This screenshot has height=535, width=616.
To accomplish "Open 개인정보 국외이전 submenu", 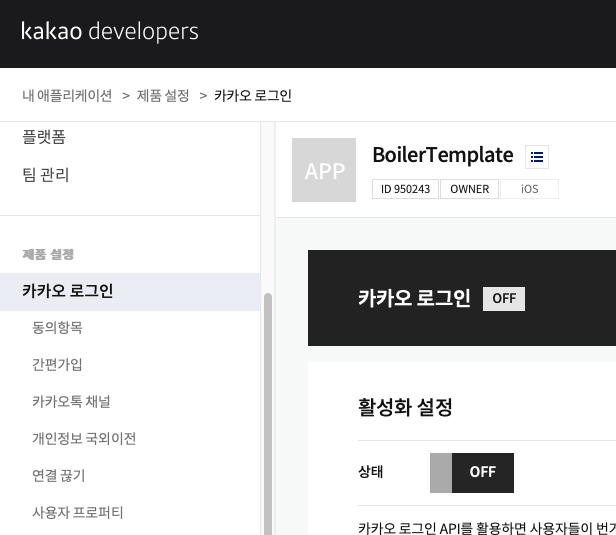I will click(84, 438).
